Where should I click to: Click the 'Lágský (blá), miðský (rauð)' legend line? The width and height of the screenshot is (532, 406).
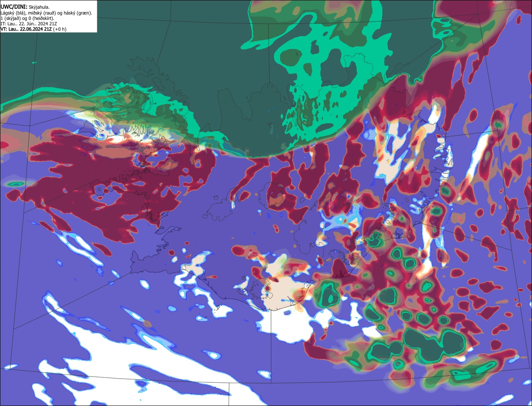(x=47, y=13)
